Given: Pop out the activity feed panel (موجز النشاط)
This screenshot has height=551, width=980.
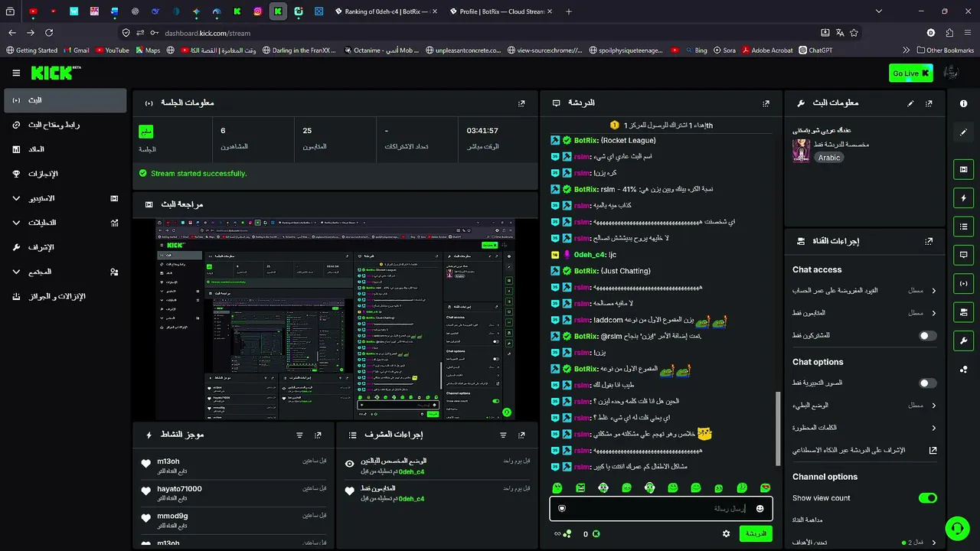Looking at the screenshot, I should (x=318, y=435).
